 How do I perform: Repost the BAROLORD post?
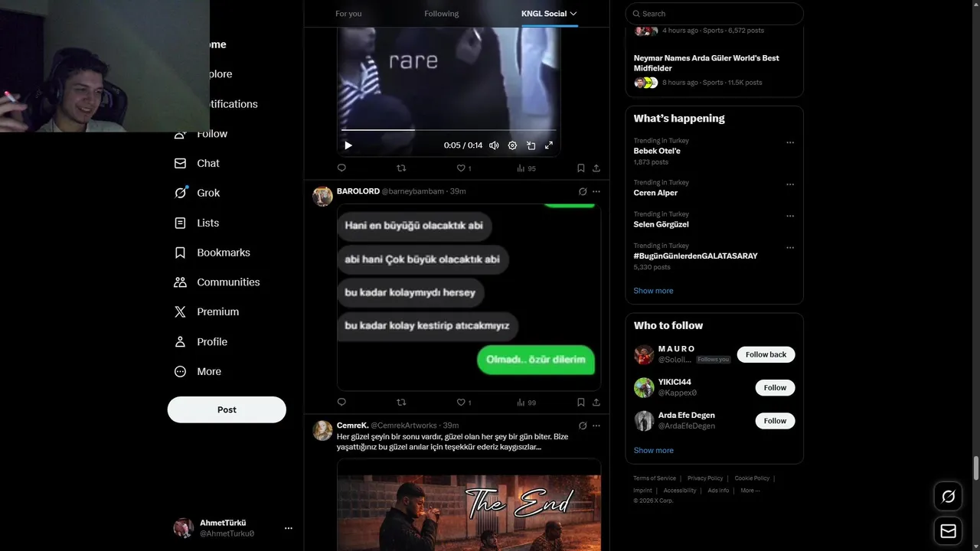(x=401, y=403)
